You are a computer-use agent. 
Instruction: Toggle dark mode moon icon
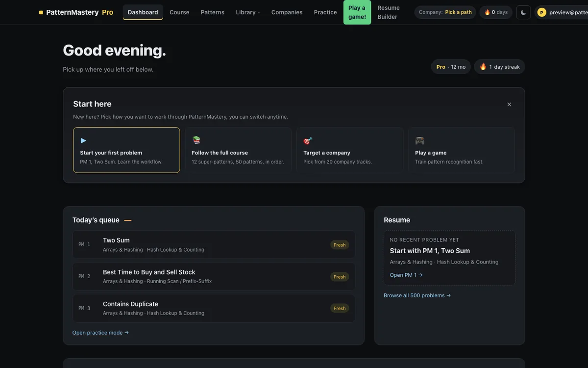[x=523, y=12]
